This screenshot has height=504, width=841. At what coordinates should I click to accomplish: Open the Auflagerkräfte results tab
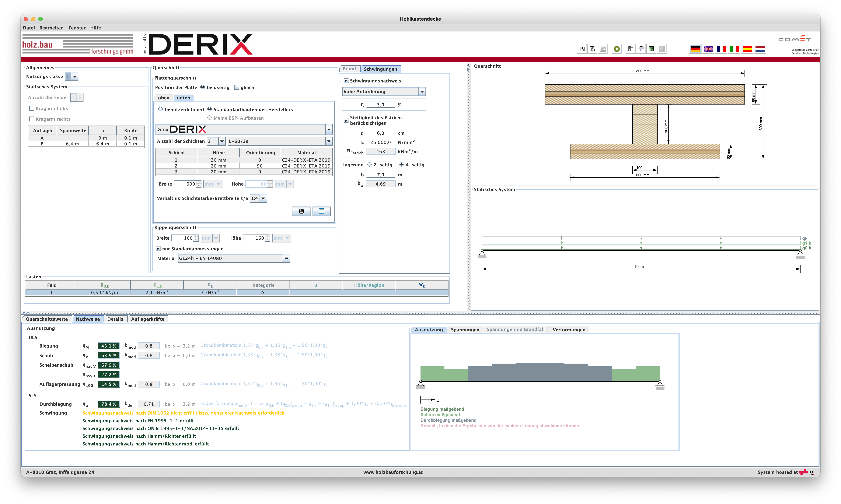[x=148, y=319]
